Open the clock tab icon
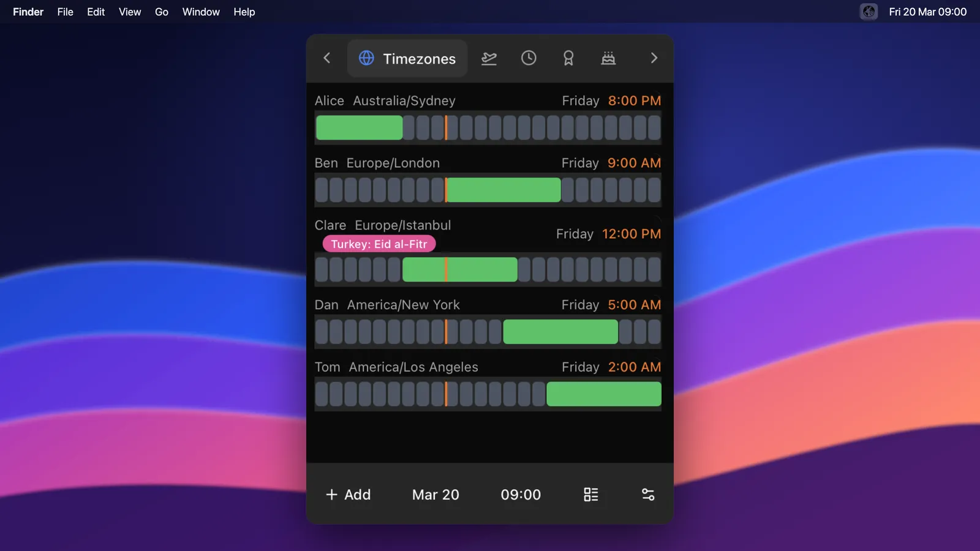This screenshot has height=551, width=980. click(529, 58)
